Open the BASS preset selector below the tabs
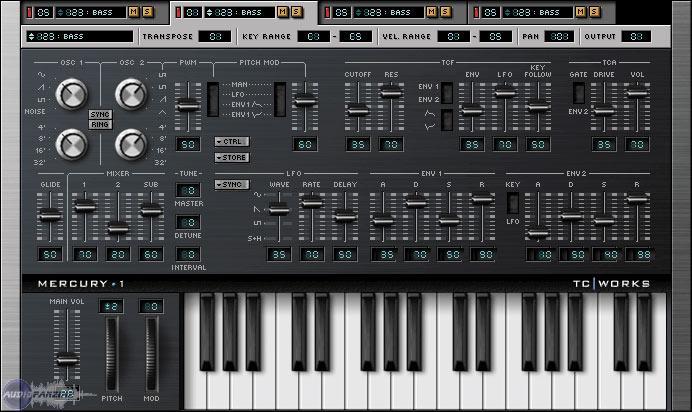Viewport: 692px width, 412px height. coord(80,36)
